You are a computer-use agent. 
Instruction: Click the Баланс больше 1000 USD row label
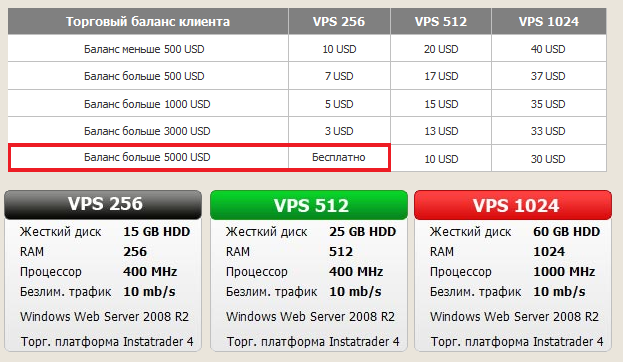coord(147,104)
